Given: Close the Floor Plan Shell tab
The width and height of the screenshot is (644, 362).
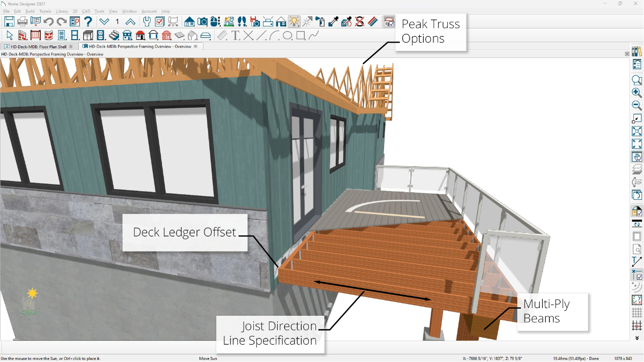Looking at the screenshot, I should 71,46.
